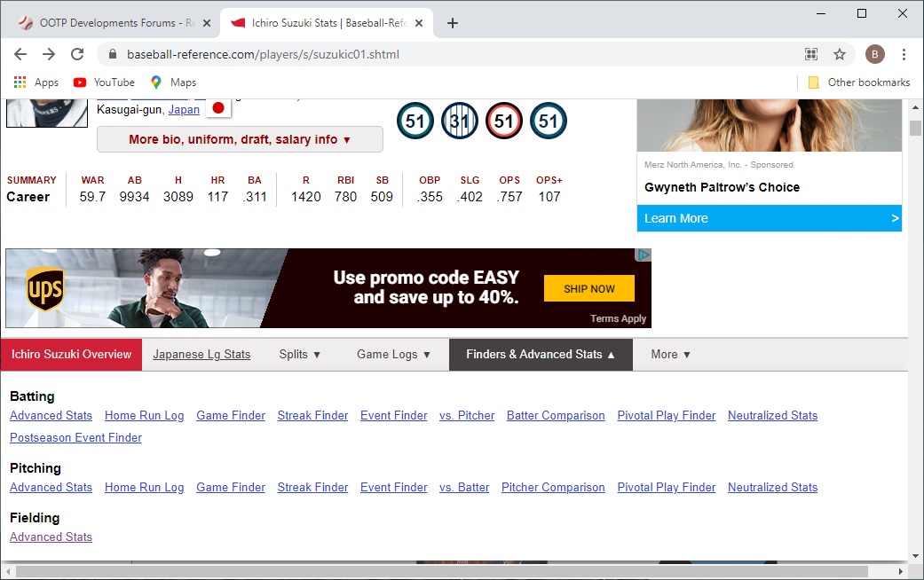The width and height of the screenshot is (924, 580).
Task: Open Postseason Event Finder
Action: (75, 438)
